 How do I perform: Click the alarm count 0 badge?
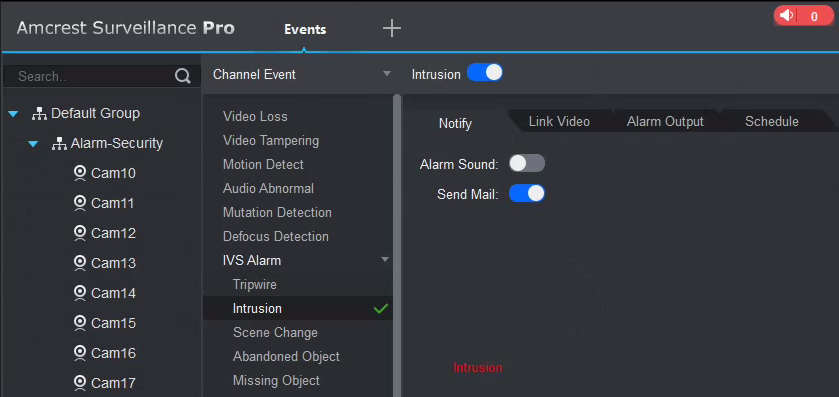point(814,17)
